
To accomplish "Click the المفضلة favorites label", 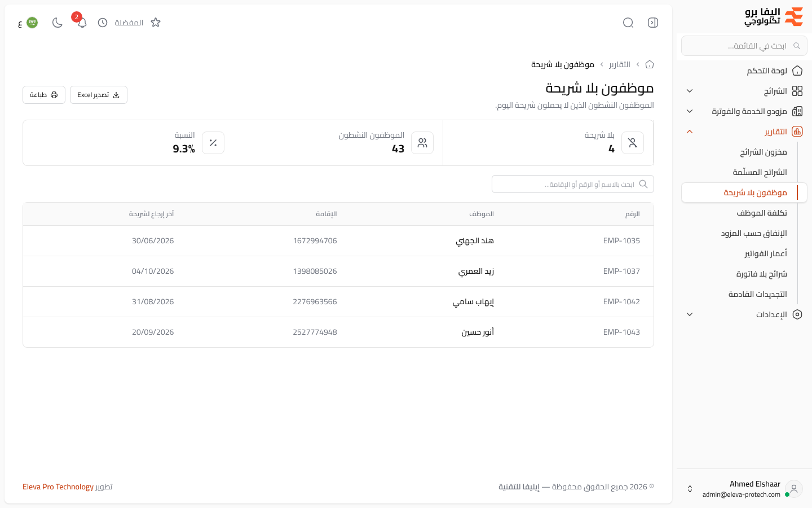I will pos(129,23).
